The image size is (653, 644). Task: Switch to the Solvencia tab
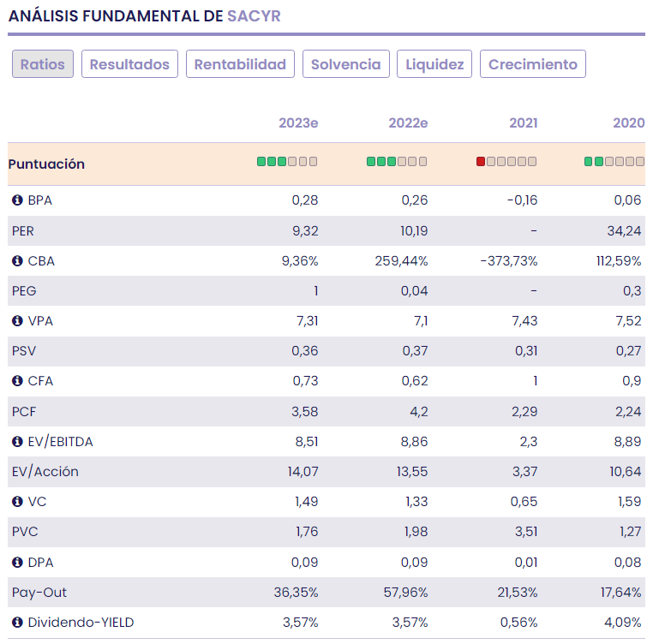[x=345, y=64]
